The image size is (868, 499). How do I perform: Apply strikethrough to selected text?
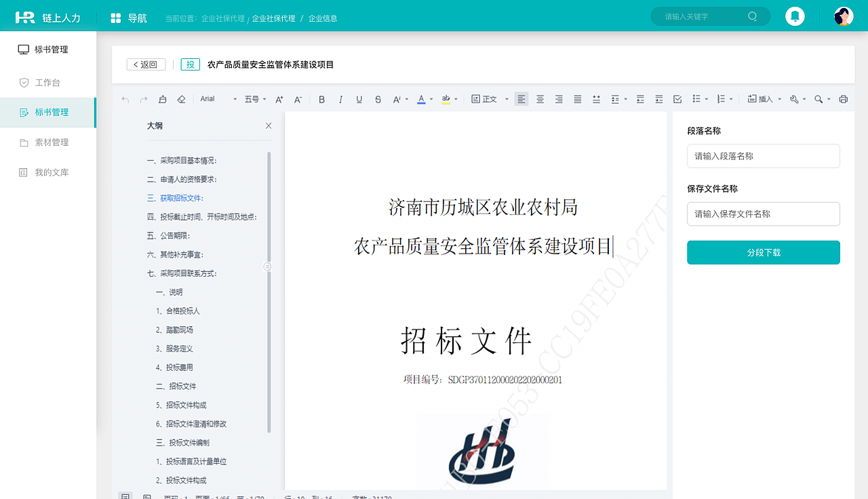click(378, 99)
